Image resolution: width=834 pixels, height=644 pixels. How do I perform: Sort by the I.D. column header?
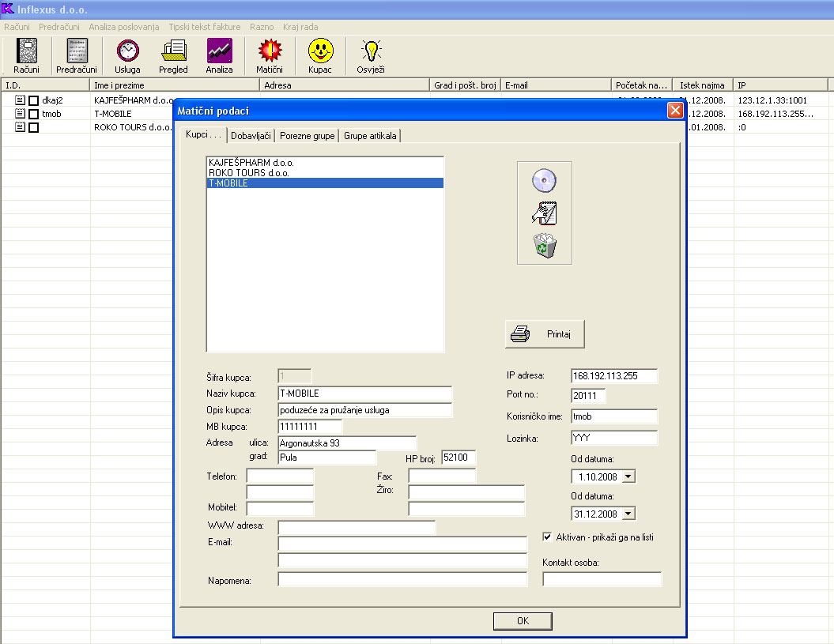click(x=45, y=85)
